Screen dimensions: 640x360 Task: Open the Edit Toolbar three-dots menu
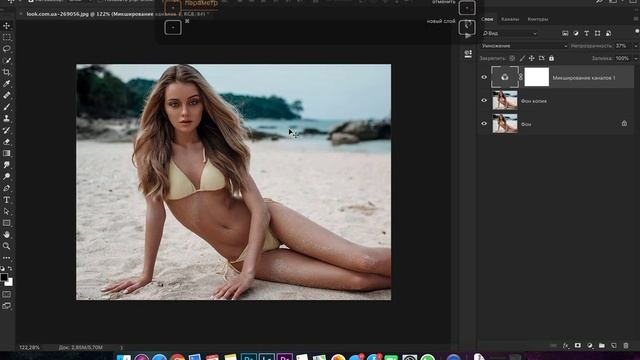click(x=7, y=258)
